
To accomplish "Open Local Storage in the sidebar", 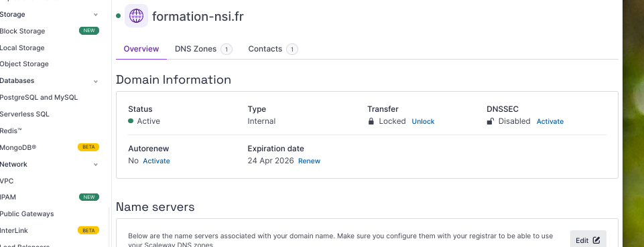I will tap(22, 48).
